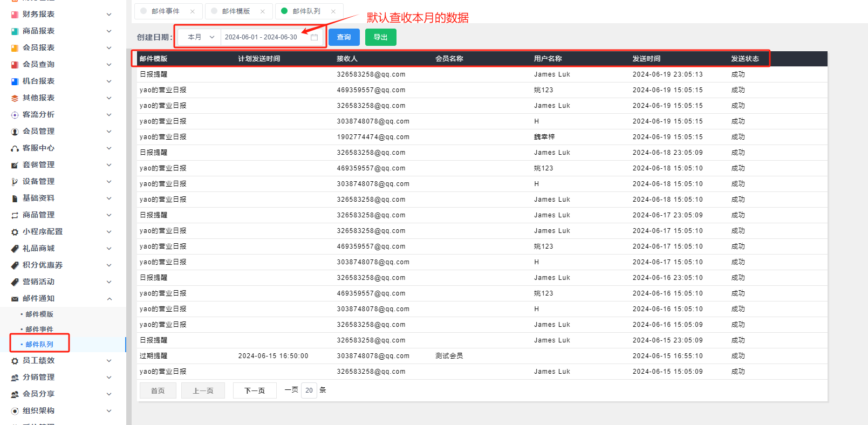
Task: Click the 套餐管理 edit icon
Action: click(x=15, y=165)
